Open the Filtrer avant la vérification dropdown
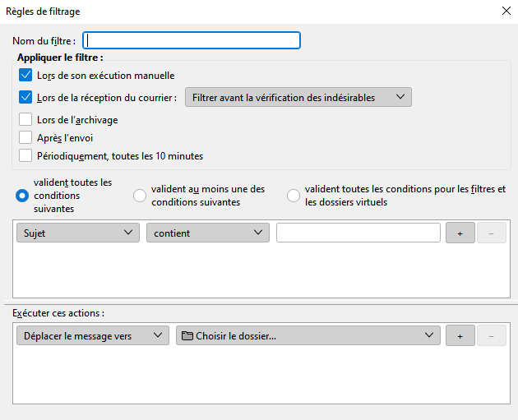 298,98
